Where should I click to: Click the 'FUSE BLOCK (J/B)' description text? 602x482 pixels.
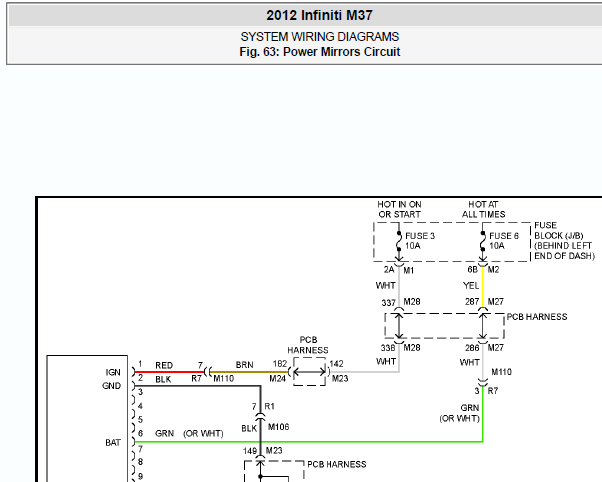564,240
